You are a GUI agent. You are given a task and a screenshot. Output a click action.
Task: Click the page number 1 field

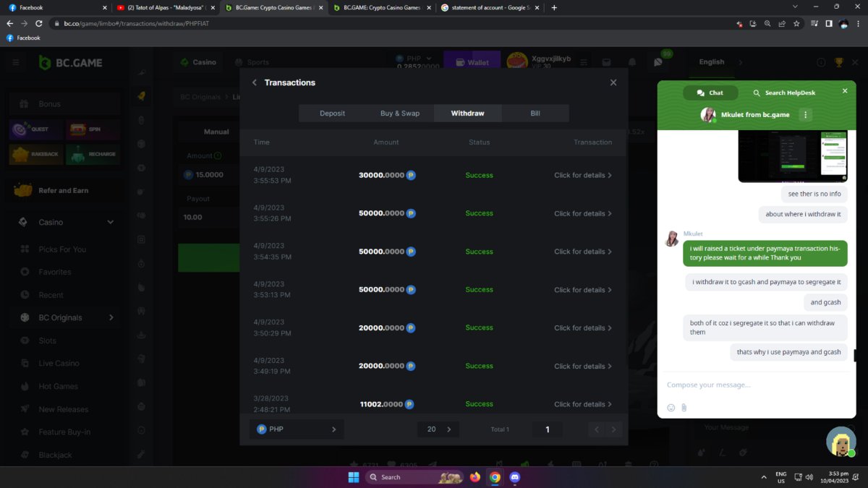click(548, 429)
